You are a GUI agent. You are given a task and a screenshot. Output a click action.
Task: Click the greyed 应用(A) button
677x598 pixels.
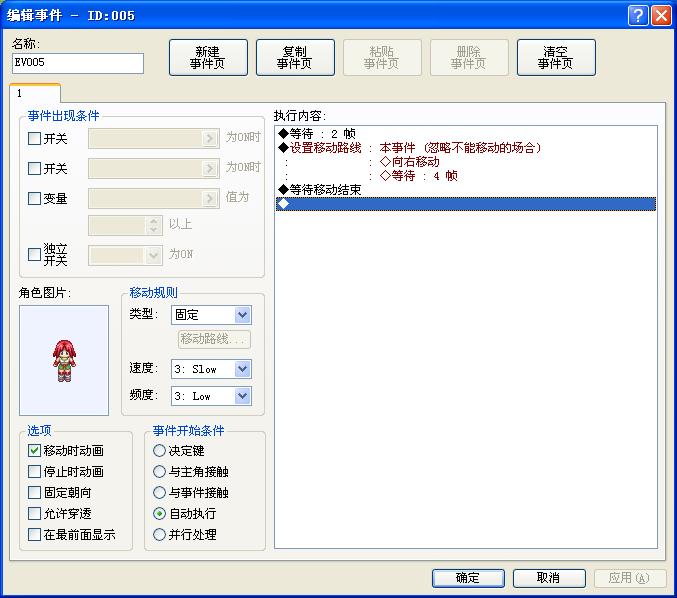coord(630,578)
